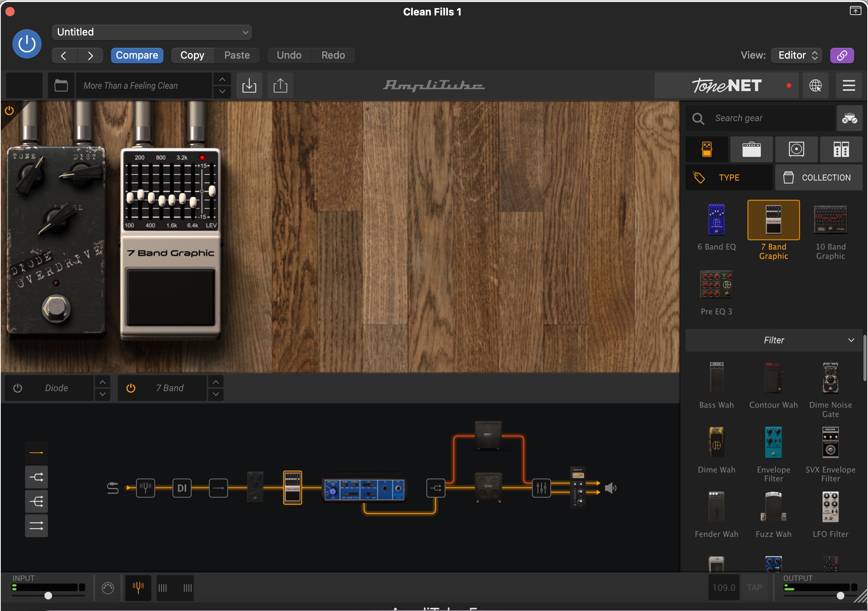868x611 pixels.
Task: Click the Compare button
Action: pos(137,55)
